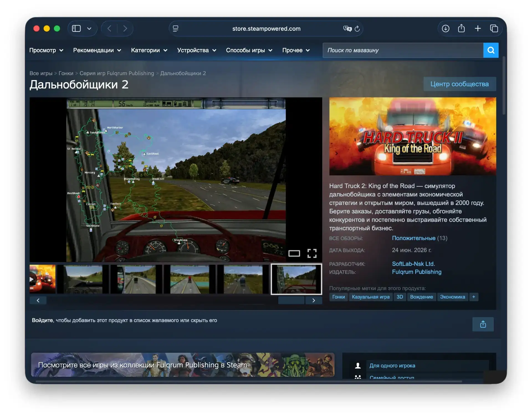Click the Войдите sign-in link
532x417 pixels.
click(42, 320)
